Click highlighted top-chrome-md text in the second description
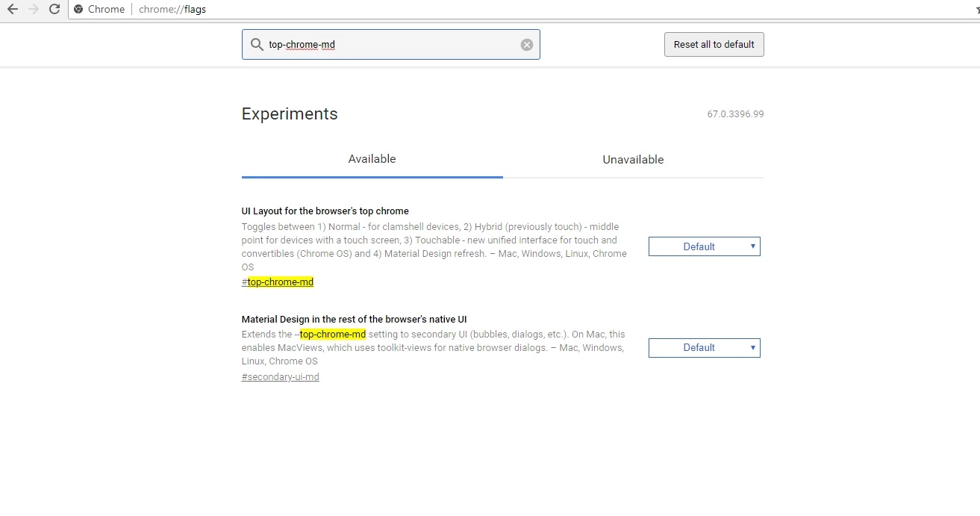The height and width of the screenshot is (516, 980). coord(333,335)
